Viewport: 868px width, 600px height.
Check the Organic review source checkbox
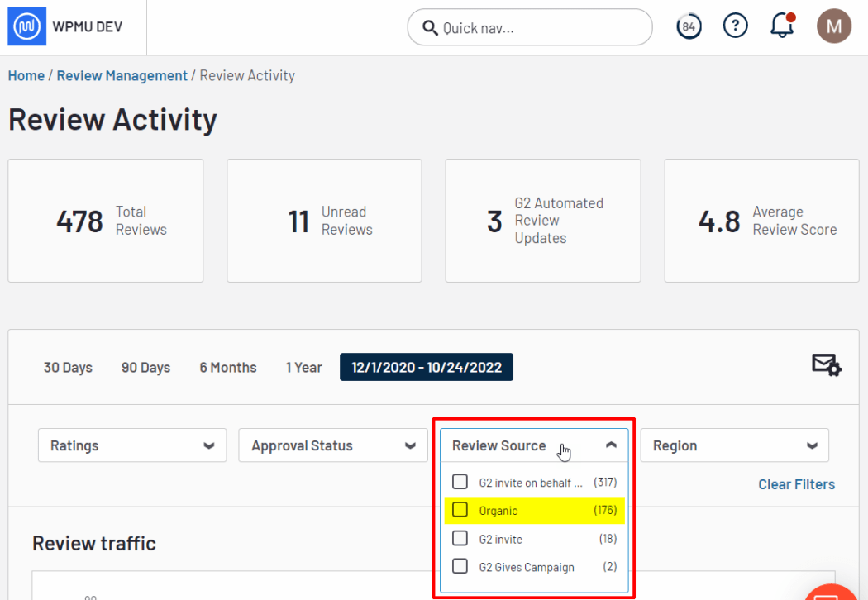click(460, 510)
